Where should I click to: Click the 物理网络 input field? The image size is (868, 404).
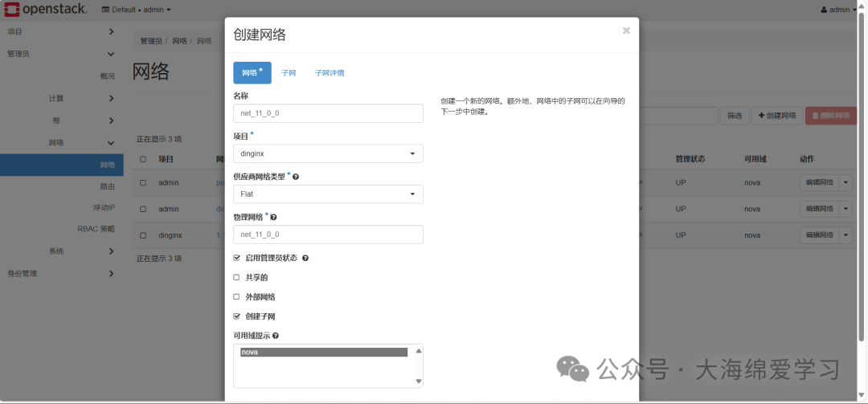tap(328, 235)
